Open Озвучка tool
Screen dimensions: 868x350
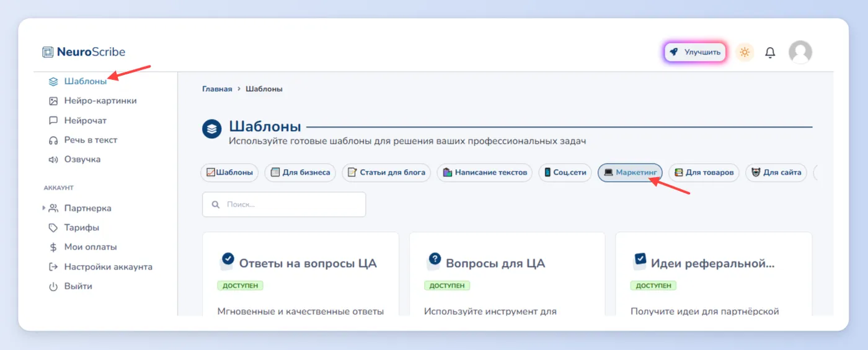[82, 160]
